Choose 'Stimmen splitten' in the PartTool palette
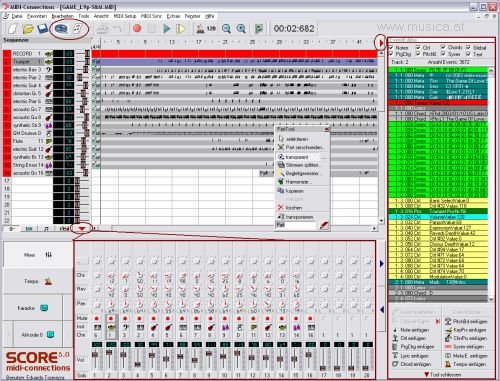This screenshot has width=500, height=381. point(299,165)
